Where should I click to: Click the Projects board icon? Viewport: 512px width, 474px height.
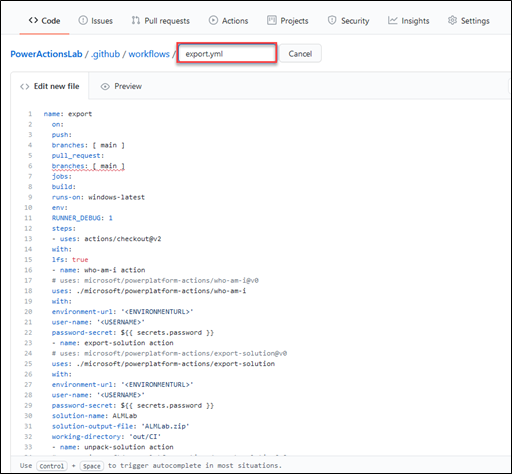click(x=272, y=20)
